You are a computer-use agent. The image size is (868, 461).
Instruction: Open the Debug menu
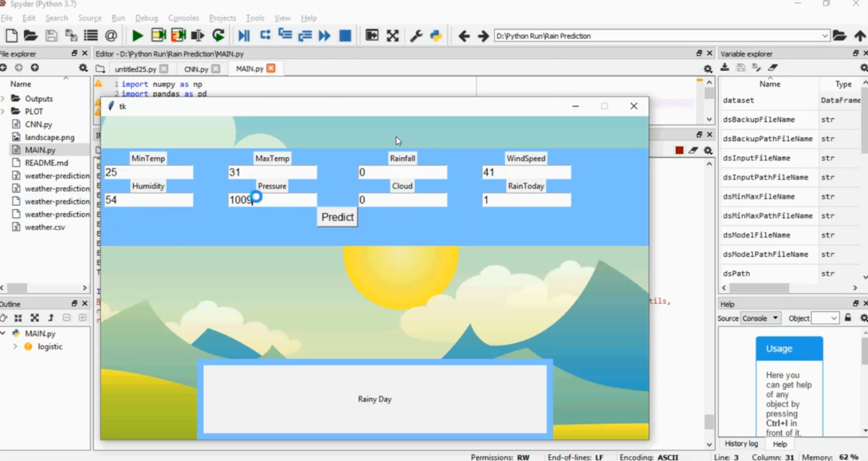click(x=146, y=18)
